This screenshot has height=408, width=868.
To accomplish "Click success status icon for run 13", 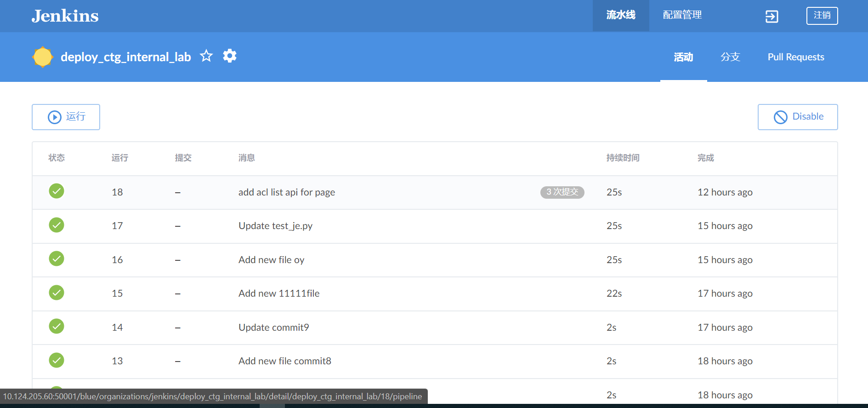I will [57, 360].
